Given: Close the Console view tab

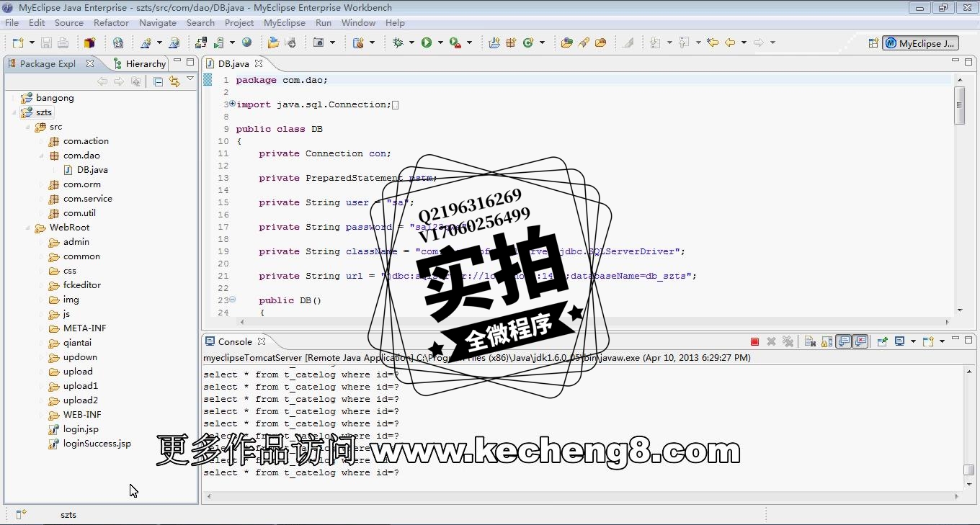Looking at the screenshot, I should (262, 341).
